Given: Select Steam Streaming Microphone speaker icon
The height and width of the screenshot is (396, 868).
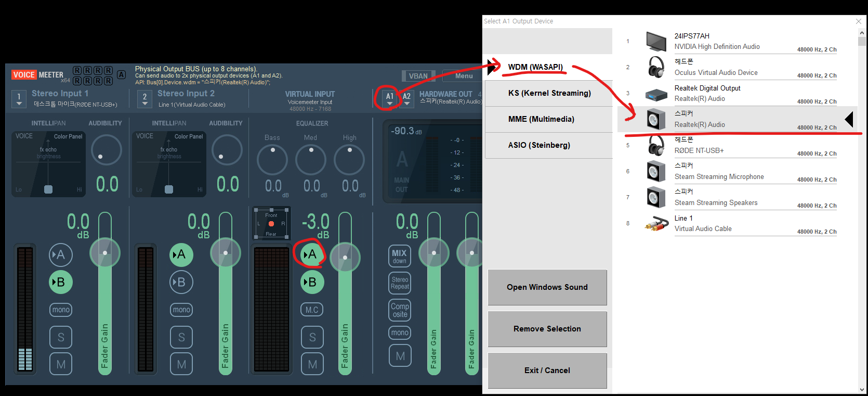Looking at the screenshot, I should point(656,171).
